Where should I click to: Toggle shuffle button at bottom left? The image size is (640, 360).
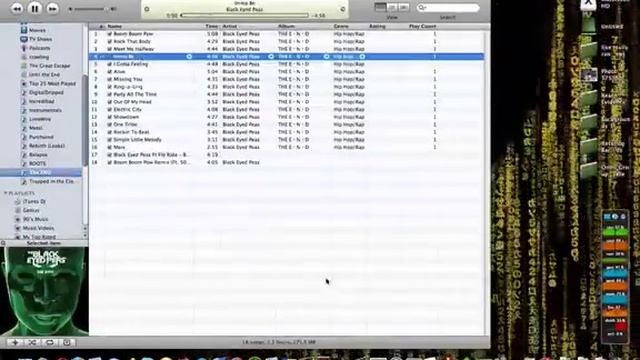pos(32,342)
